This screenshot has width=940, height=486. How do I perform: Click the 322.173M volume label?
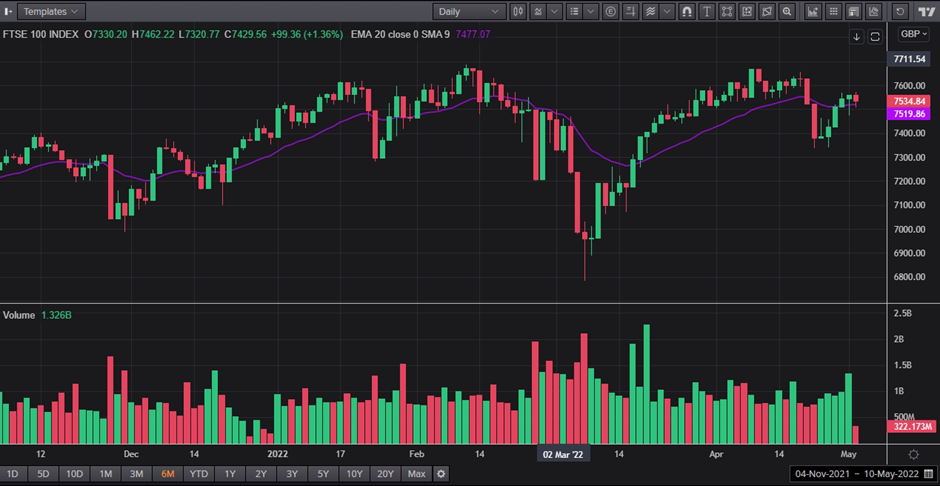(910, 427)
